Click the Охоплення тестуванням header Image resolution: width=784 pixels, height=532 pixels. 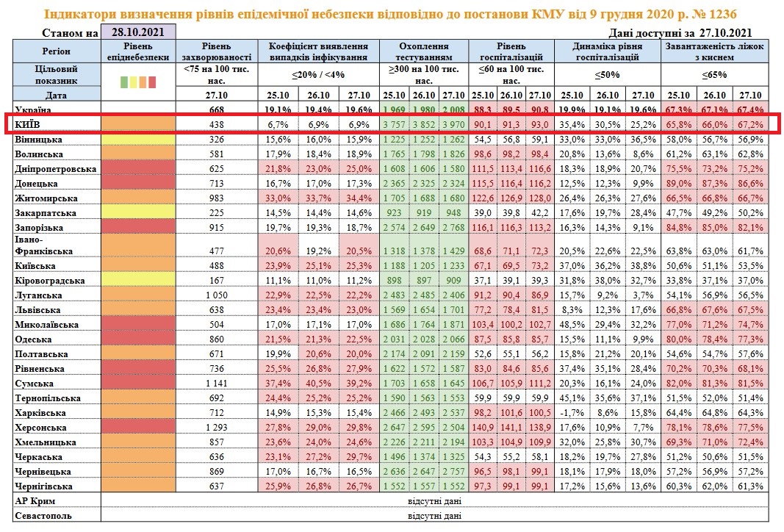[x=423, y=50]
